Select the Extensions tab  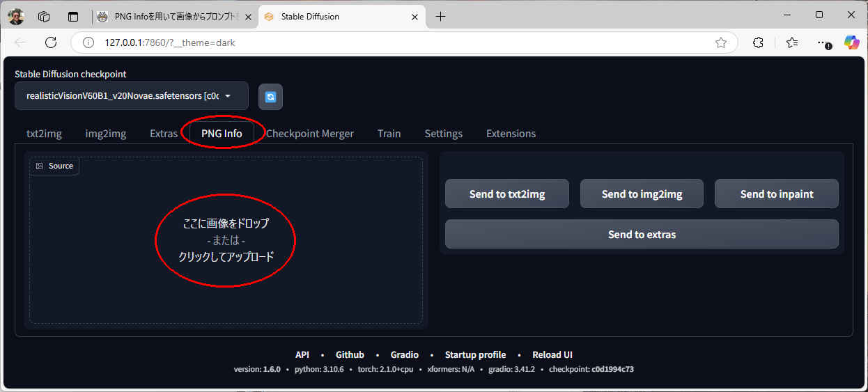pyautogui.click(x=511, y=134)
